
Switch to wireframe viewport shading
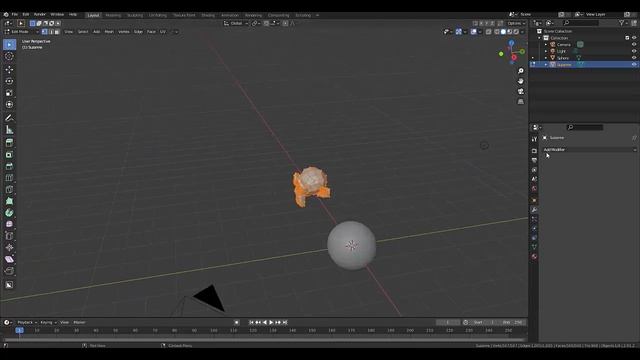pyautogui.click(x=497, y=31)
